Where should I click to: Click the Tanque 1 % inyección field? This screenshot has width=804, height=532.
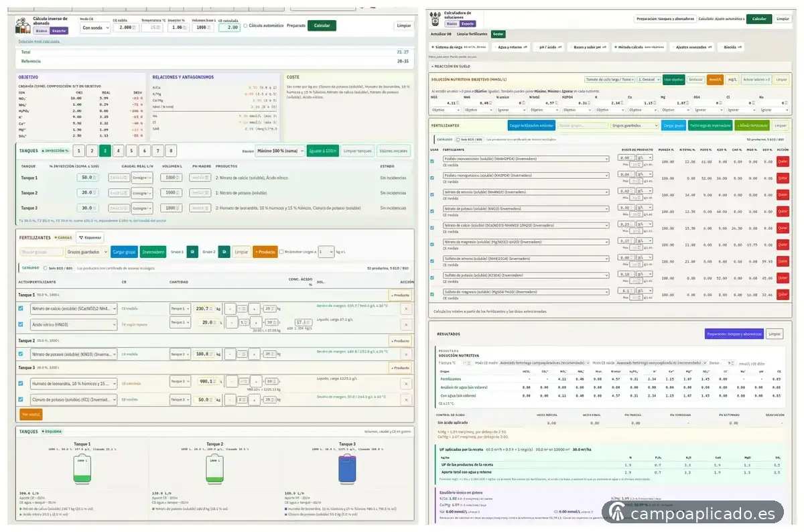coord(87,178)
